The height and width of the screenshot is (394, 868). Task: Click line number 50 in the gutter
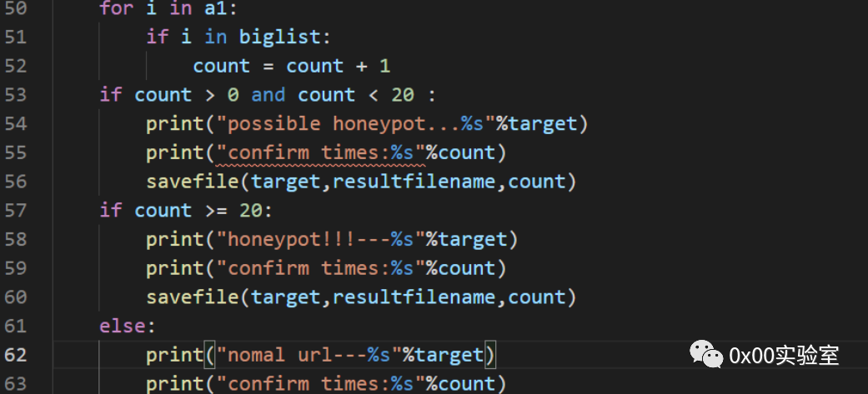[x=16, y=8]
